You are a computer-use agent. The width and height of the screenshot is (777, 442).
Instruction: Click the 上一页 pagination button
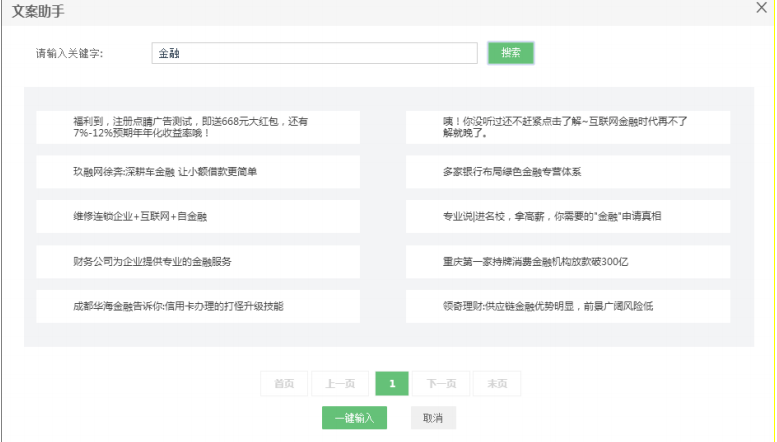click(x=340, y=384)
